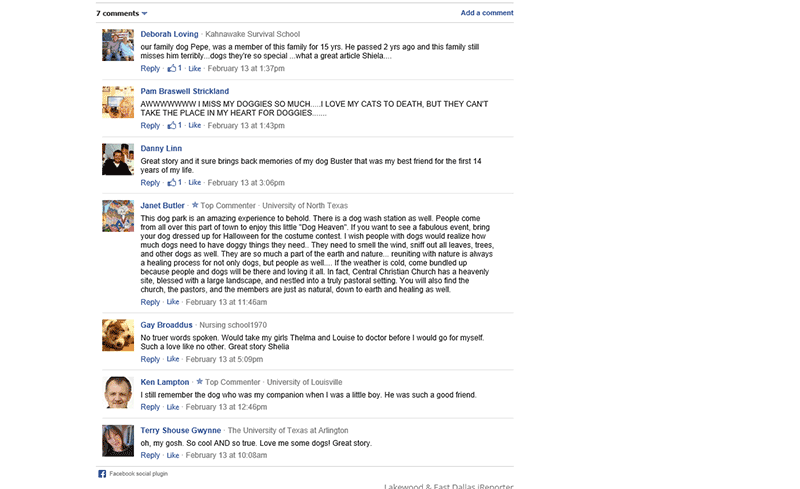The width and height of the screenshot is (800, 489).
Task: Reply to Janet Butler's comment
Action: point(150,302)
